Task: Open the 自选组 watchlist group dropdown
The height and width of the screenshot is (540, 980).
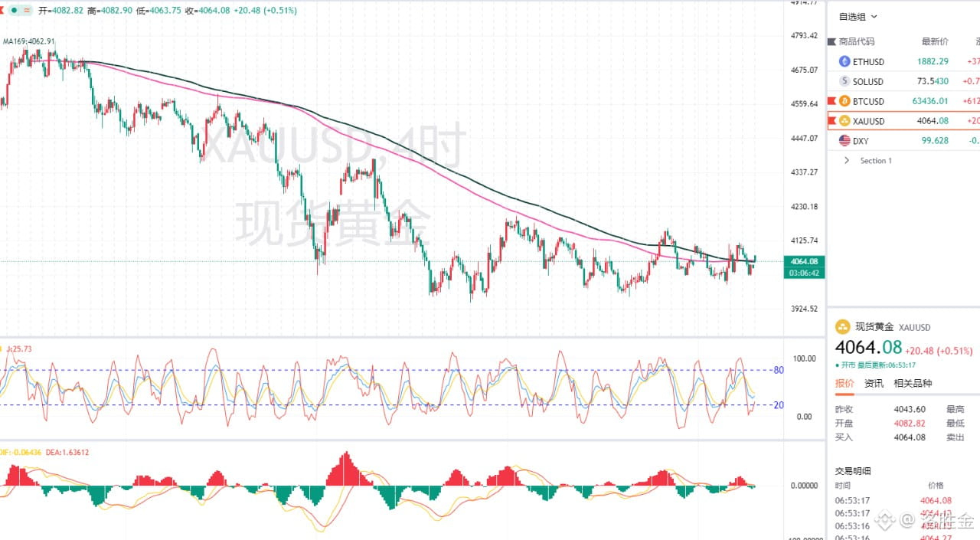Action: click(857, 16)
